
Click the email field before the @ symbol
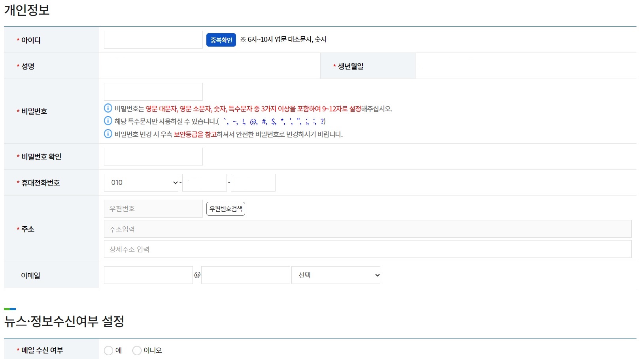pyautogui.click(x=148, y=274)
